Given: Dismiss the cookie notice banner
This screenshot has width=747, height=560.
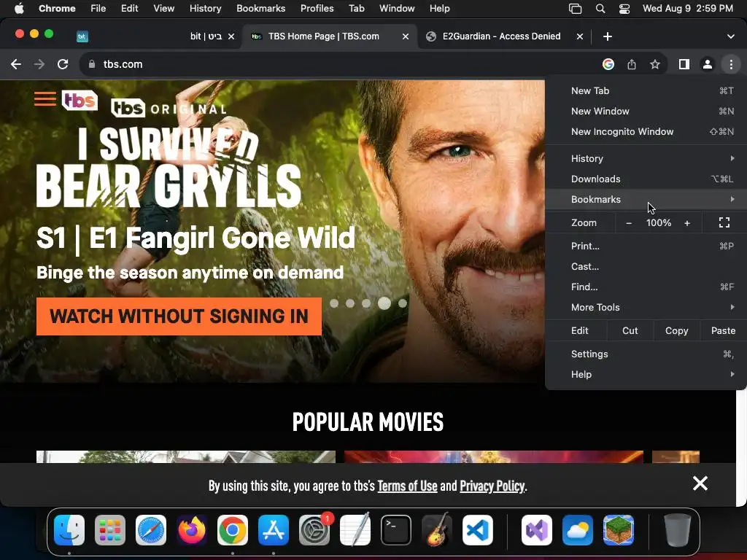Looking at the screenshot, I should point(700,483).
